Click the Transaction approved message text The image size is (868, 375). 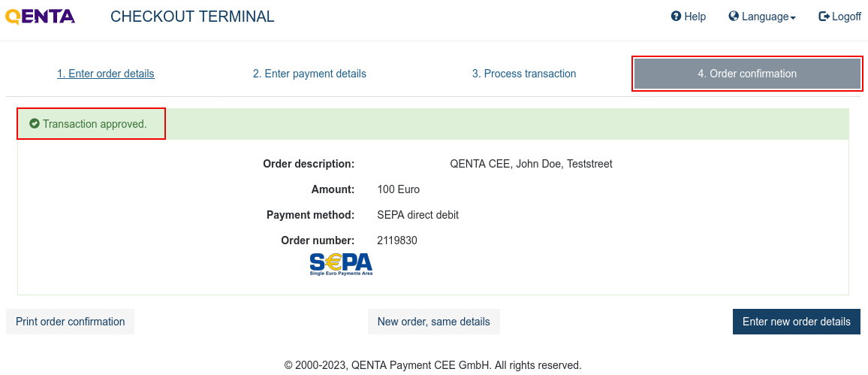tap(95, 124)
